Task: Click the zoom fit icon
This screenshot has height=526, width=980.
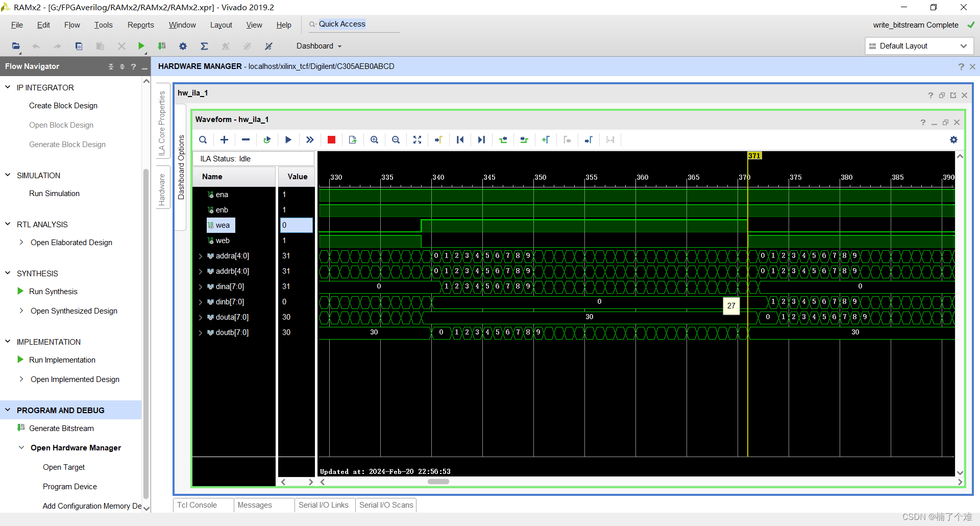Action: (x=417, y=140)
